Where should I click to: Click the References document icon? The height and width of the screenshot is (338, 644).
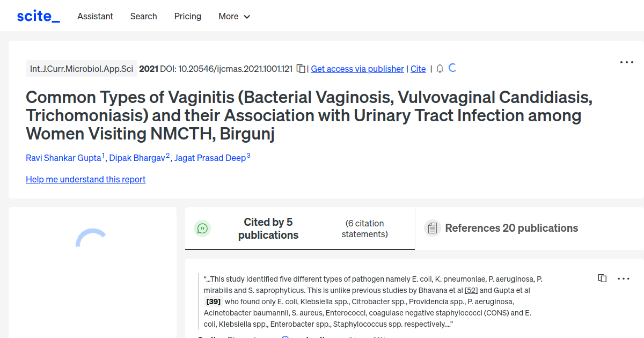pyautogui.click(x=432, y=228)
